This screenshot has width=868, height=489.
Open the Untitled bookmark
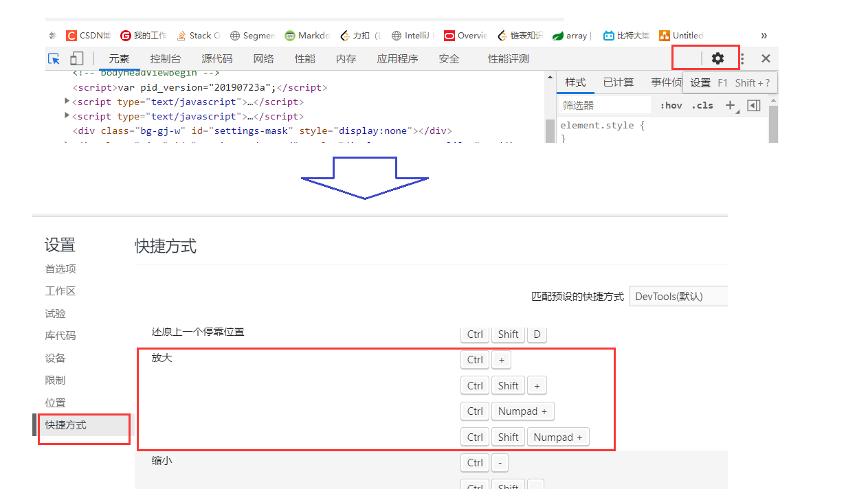point(680,36)
